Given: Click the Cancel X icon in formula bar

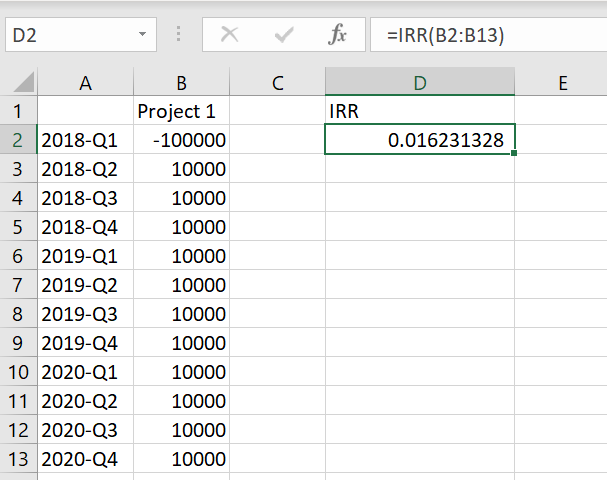Looking at the screenshot, I should (230, 35).
